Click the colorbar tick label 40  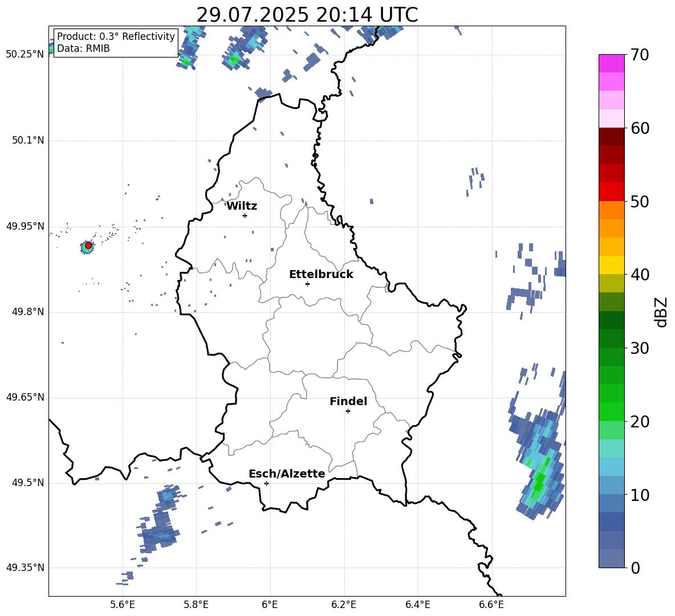640,275
